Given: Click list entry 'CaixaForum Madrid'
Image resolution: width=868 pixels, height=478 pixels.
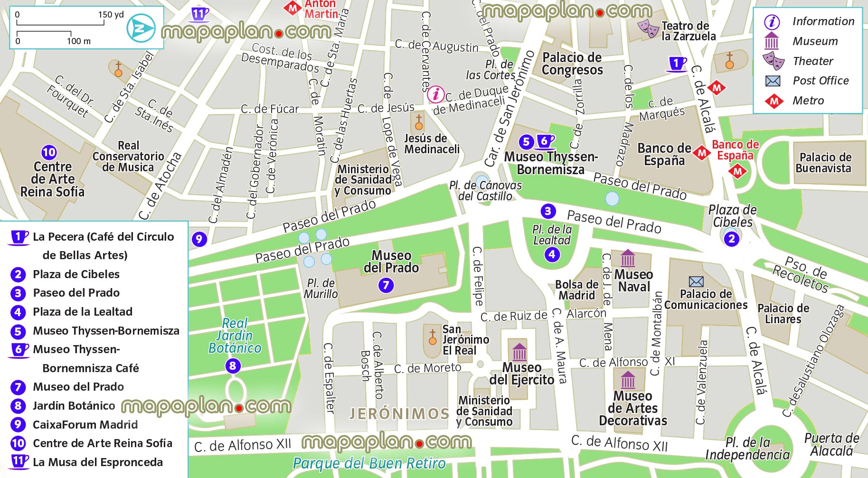Looking at the screenshot, I should pyautogui.click(x=85, y=424).
